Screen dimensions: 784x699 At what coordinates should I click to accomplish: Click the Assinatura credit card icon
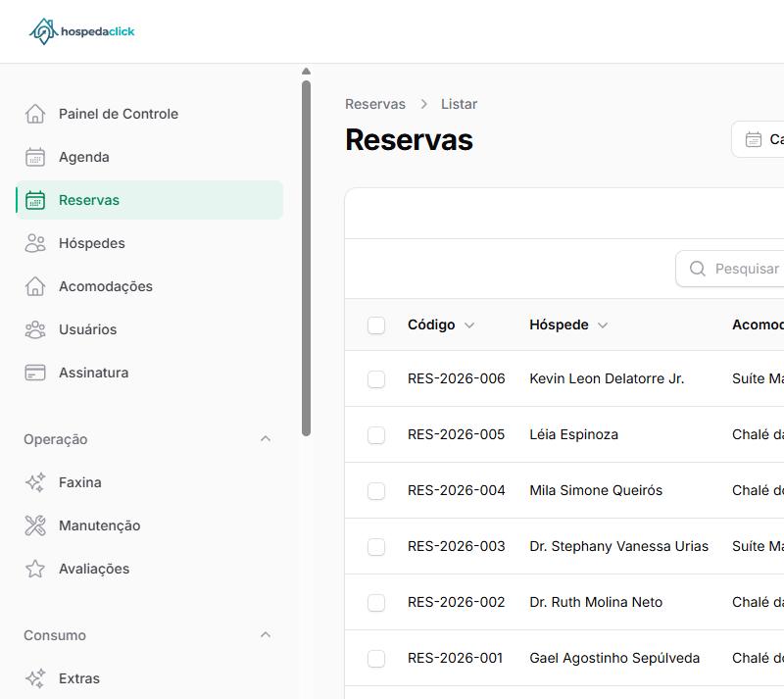(x=35, y=373)
